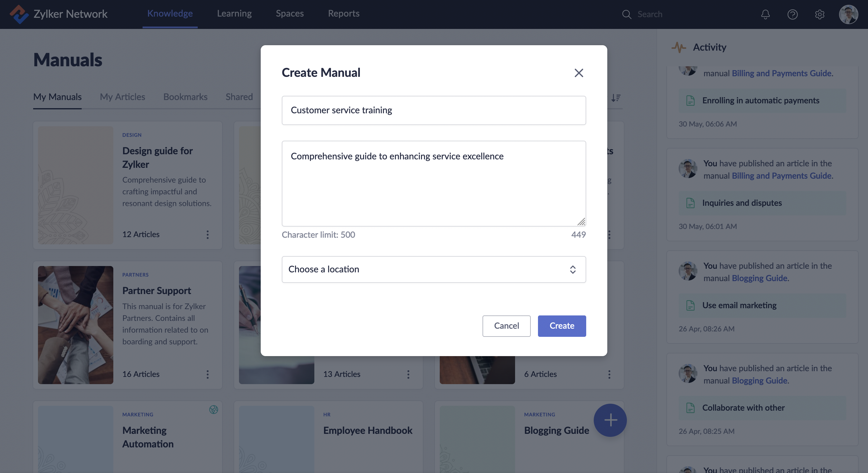868x473 pixels.
Task: Click the Character limit: 500 text
Action: [318, 234]
